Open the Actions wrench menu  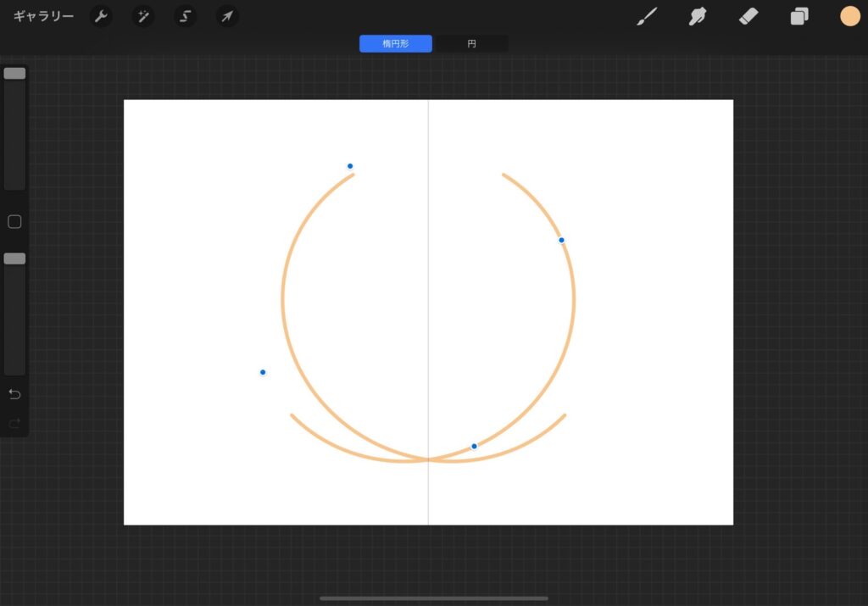[x=101, y=16]
